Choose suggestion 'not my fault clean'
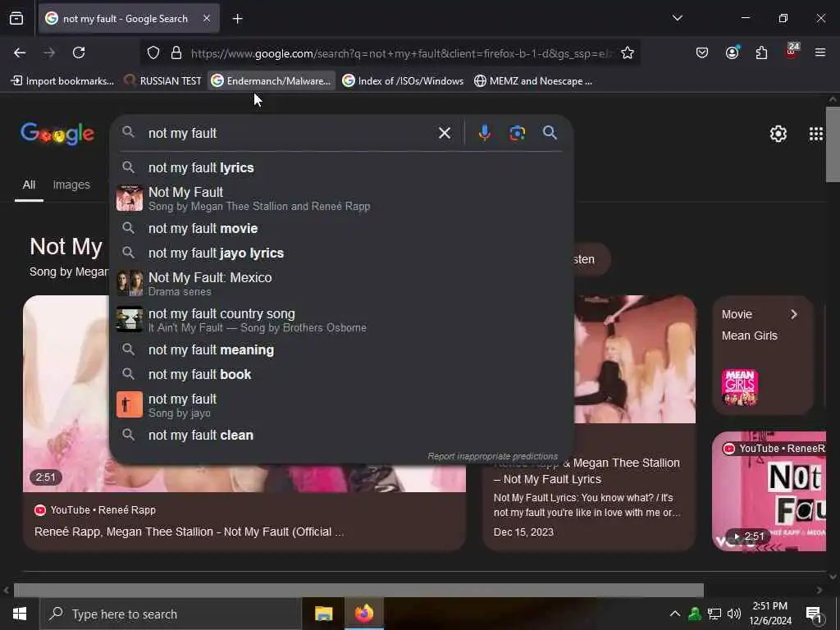Viewport: 840px width, 630px height. [341, 435]
